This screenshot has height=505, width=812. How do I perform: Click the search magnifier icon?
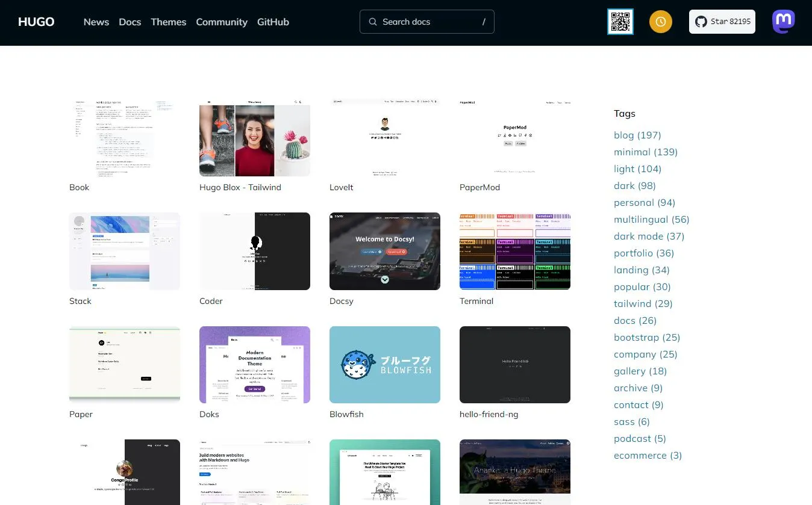(373, 22)
